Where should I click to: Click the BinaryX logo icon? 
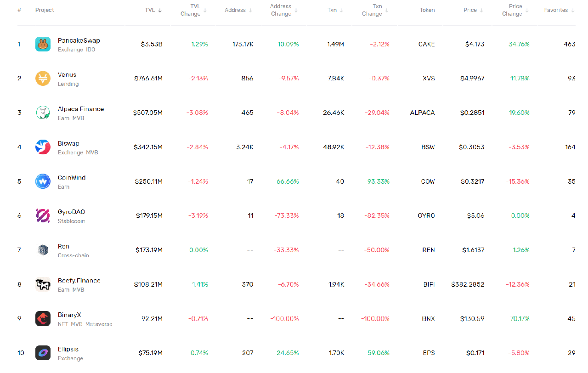tap(43, 318)
